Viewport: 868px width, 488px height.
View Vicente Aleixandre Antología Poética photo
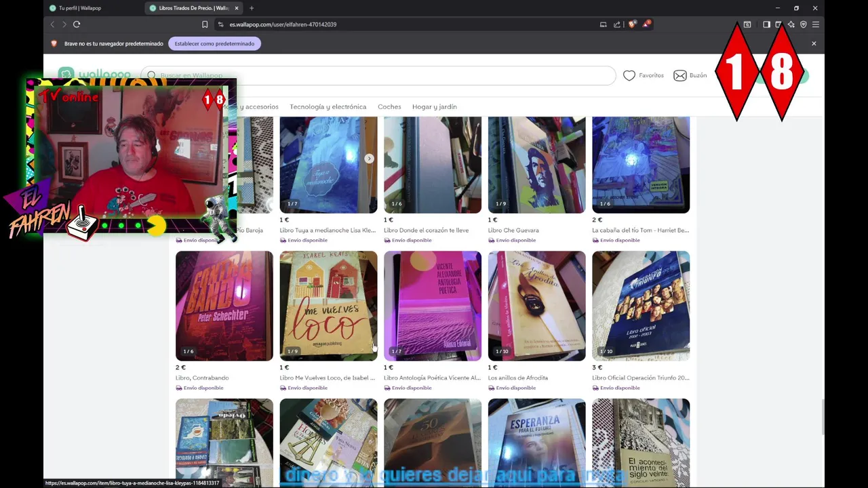pos(433,306)
